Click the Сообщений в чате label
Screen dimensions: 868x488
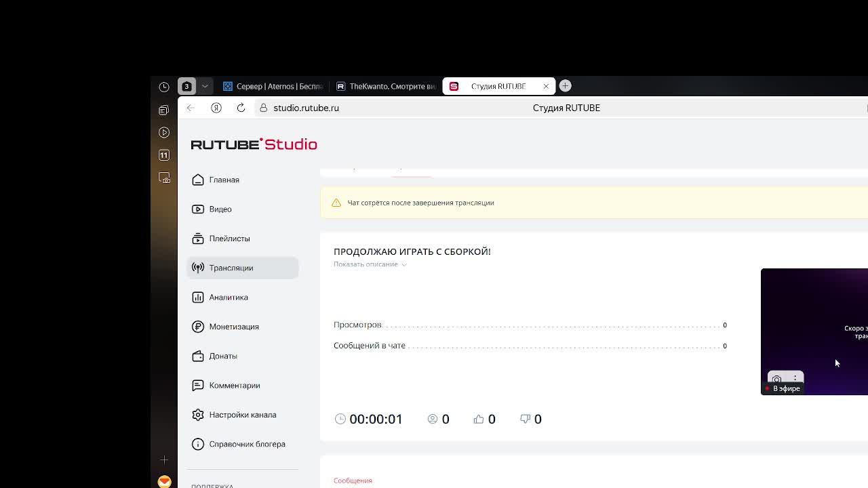pyautogui.click(x=370, y=346)
